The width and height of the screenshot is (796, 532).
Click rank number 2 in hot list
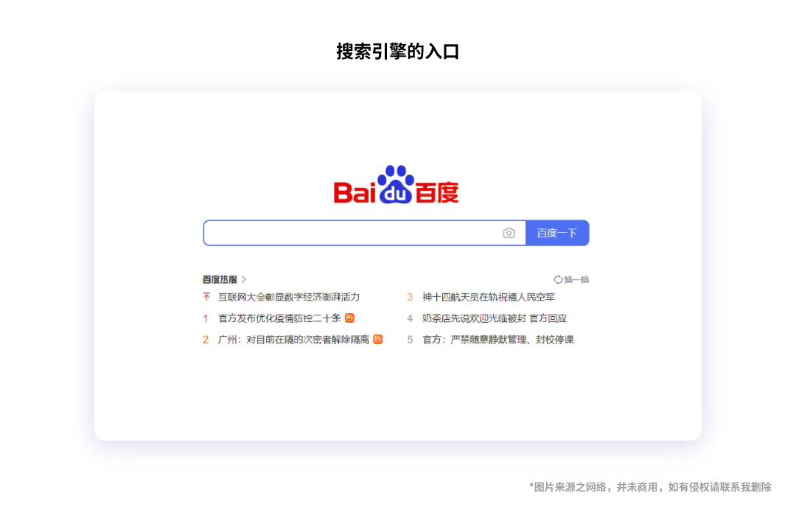206,340
